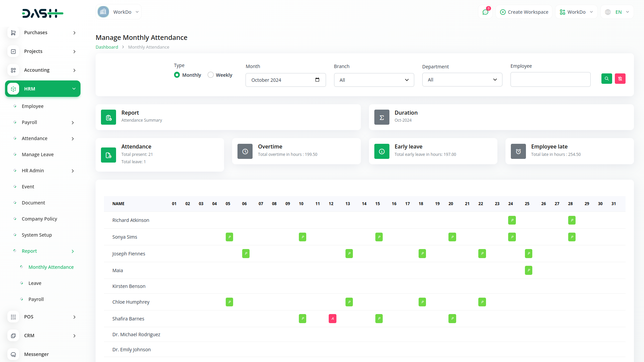
Task: Click the pink reset filters icon
Action: (620, 78)
